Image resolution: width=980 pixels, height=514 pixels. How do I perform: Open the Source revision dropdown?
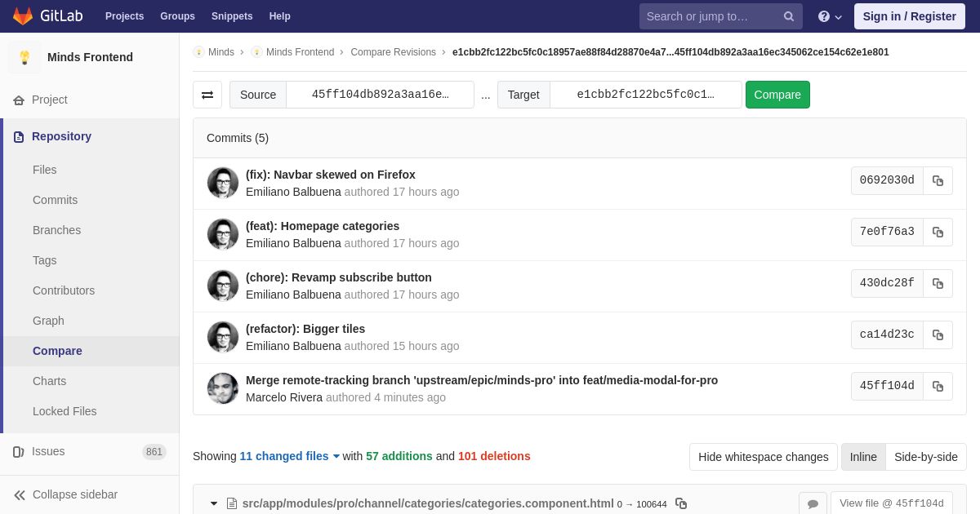click(380, 95)
